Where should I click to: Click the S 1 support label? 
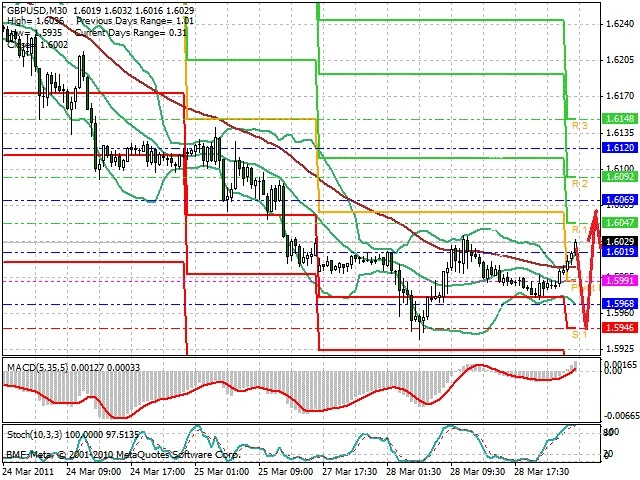click(x=579, y=335)
